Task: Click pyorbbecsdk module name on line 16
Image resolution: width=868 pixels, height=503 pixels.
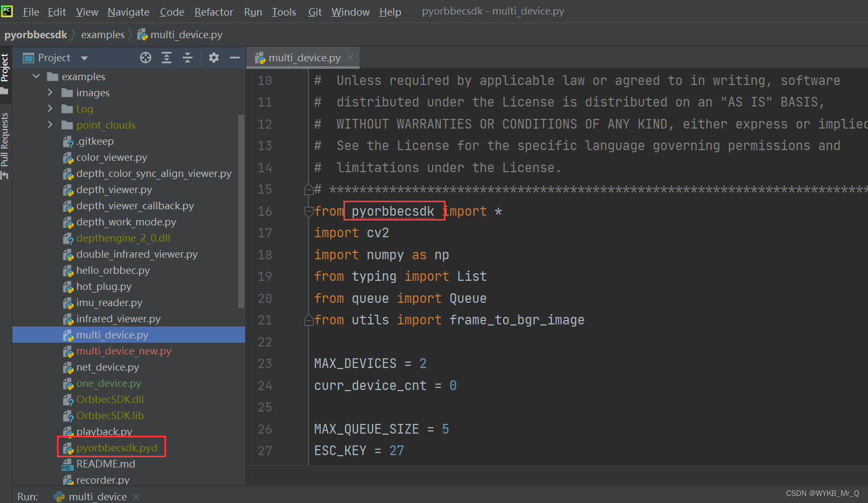Action: pyautogui.click(x=393, y=211)
